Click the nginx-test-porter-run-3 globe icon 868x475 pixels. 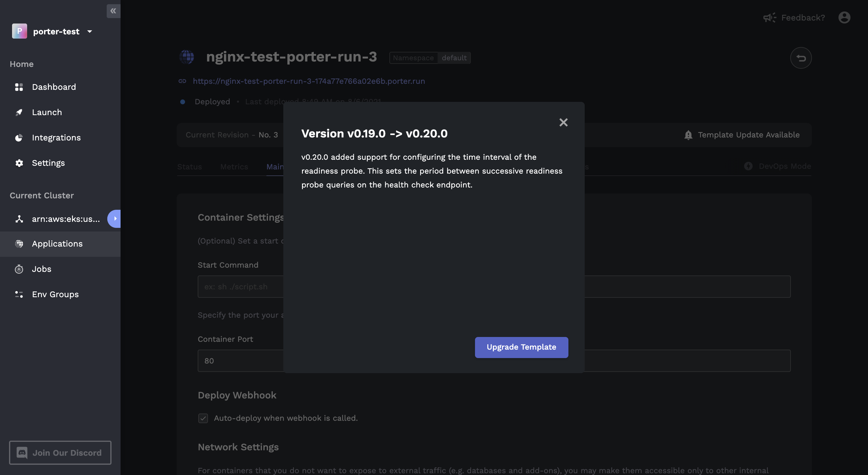pos(187,57)
